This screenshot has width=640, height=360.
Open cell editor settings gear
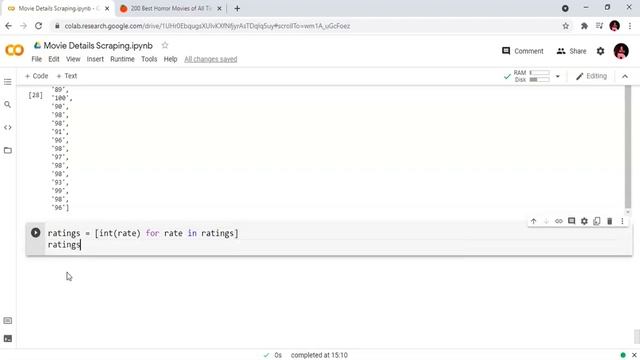[584, 221]
